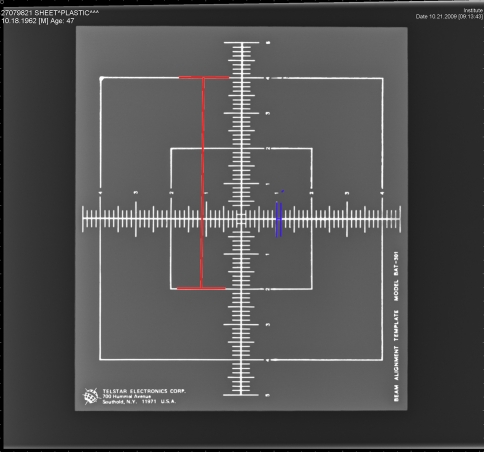Image resolution: width=484 pixels, height=452 pixels.
Task: Click the BEAM ALIGNMENT TEMPLATE vertical label
Action: coord(396,356)
